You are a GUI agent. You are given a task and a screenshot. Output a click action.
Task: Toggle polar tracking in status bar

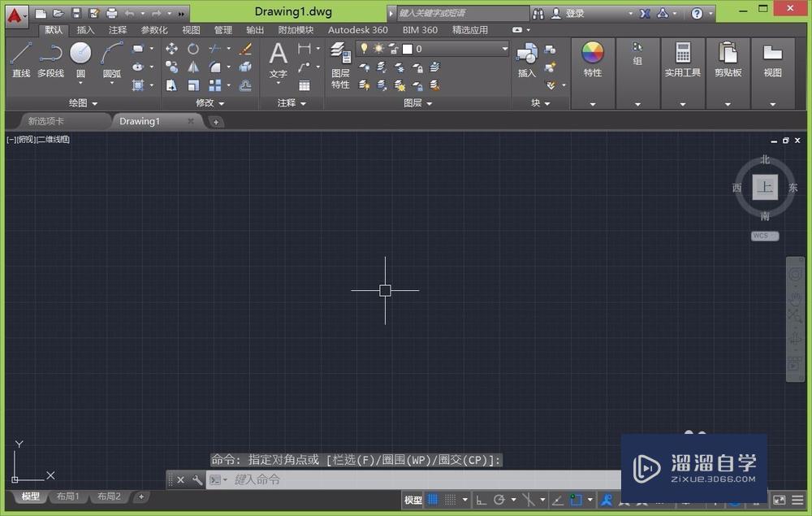[x=499, y=500]
